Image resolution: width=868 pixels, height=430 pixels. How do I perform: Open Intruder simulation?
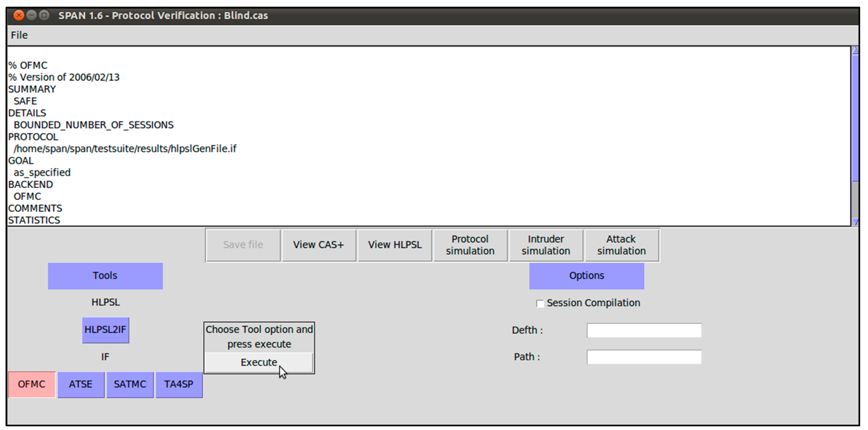546,245
